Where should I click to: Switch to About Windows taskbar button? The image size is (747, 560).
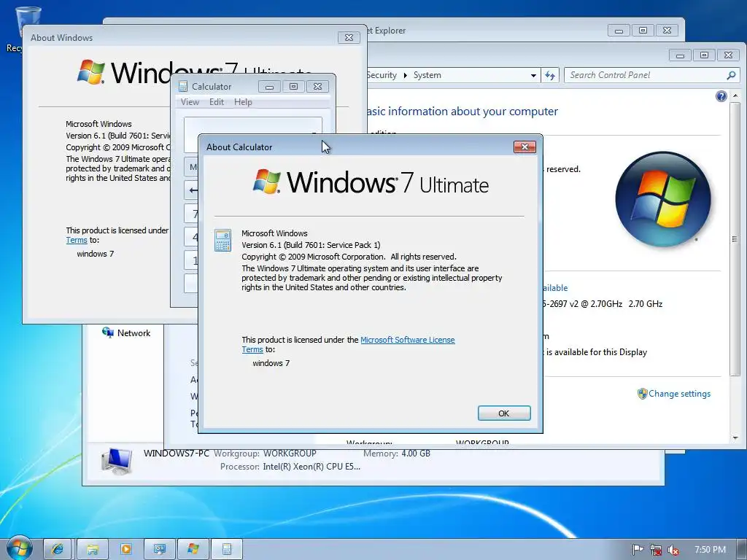193,549
